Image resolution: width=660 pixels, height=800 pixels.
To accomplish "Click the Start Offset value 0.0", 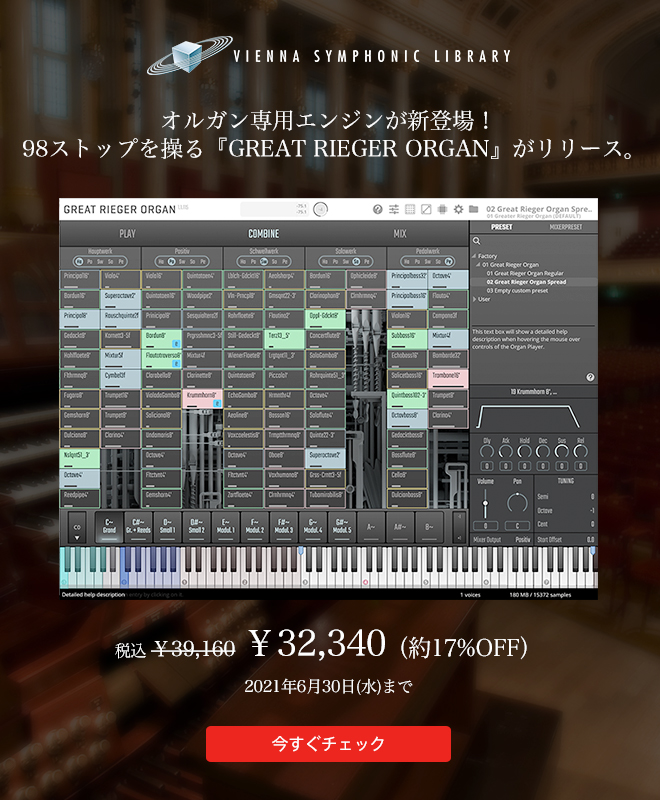I will (590, 539).
